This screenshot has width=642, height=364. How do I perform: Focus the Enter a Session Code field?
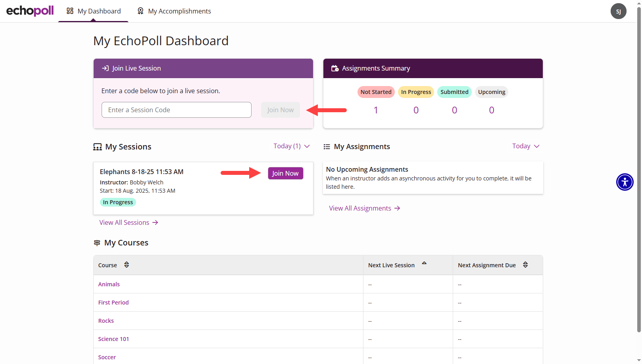[x=177, y=110]
